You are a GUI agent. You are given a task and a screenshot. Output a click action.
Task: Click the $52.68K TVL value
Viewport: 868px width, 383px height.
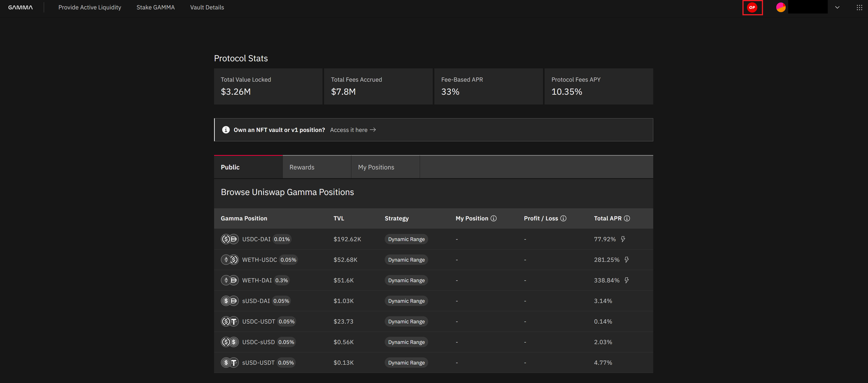click(345, 260)
